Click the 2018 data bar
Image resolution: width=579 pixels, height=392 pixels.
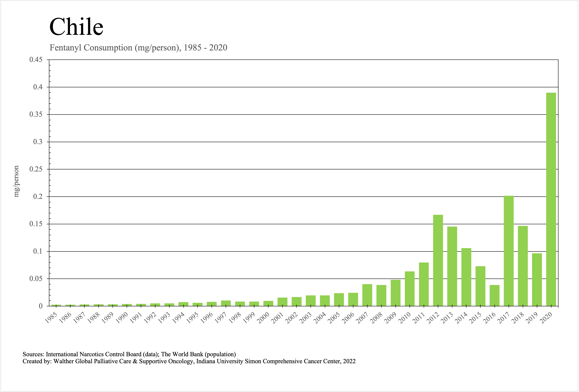tap(523, 266)
